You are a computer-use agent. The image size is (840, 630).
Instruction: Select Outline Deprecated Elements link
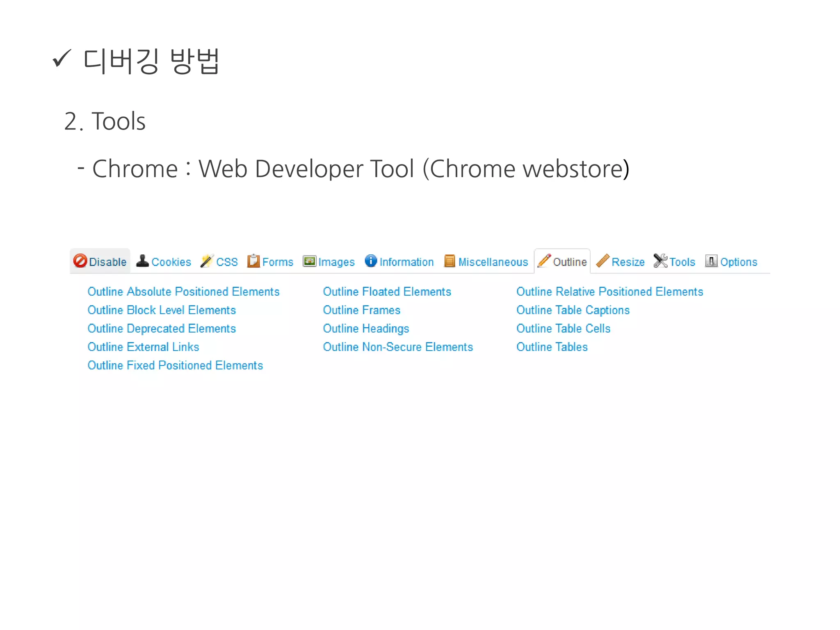pos(162,329)
